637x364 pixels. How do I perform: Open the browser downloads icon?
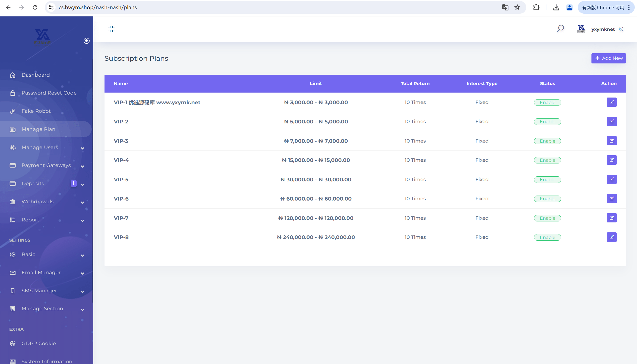556,7
